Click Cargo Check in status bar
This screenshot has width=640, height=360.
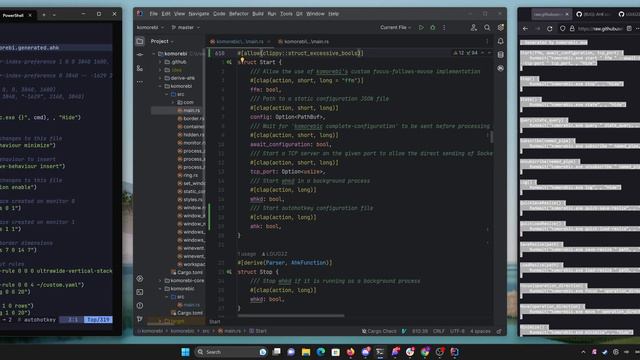coord(379,331)
